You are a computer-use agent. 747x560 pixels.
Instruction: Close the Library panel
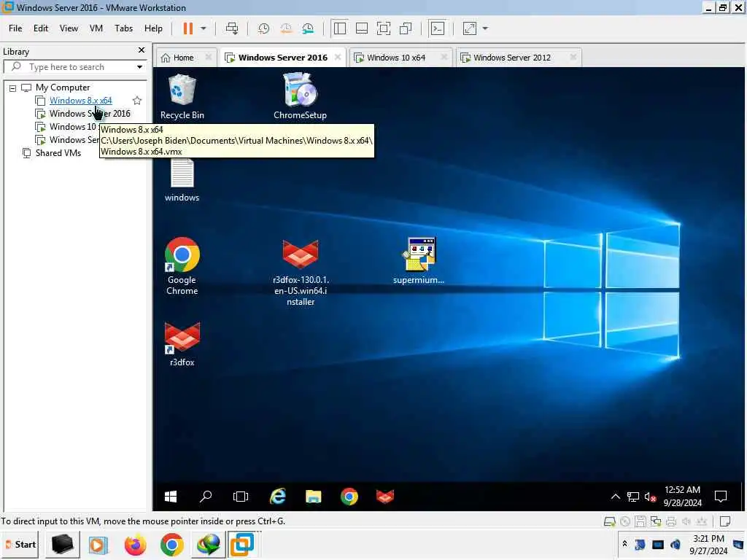coord(142,50)
